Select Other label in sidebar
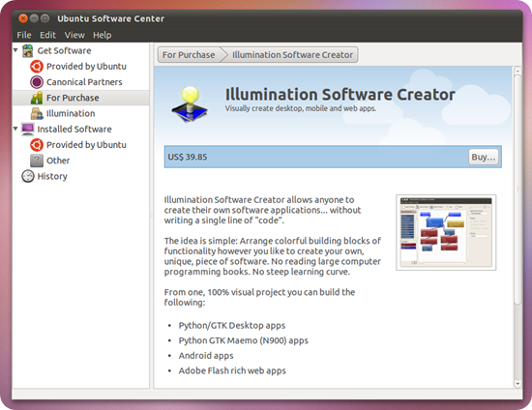The image size is (532, 410). (58, 161)
